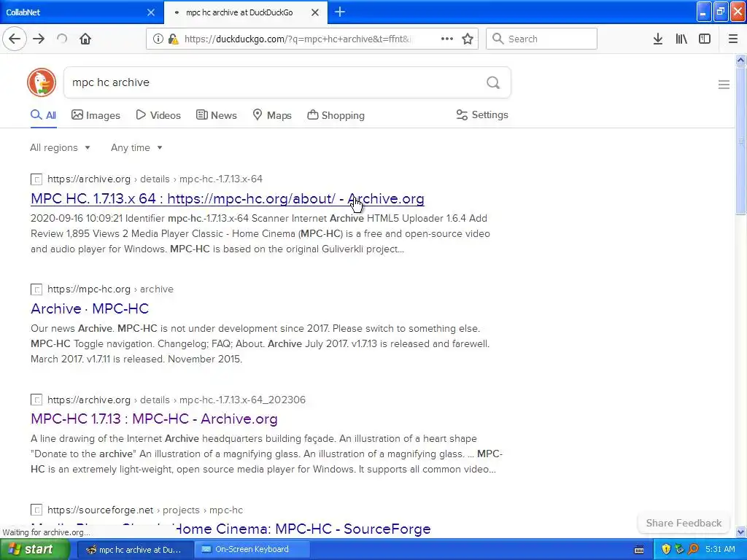Bookmark this page with the star icon
The height and width of the screenshot is (560, 747).
click(468, 39)
